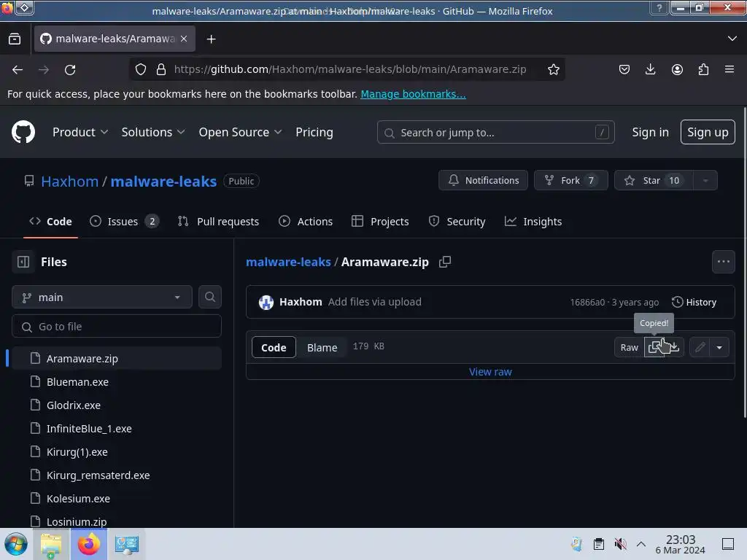
Task: Open Firefox hamburger menu
Action: 729,69
